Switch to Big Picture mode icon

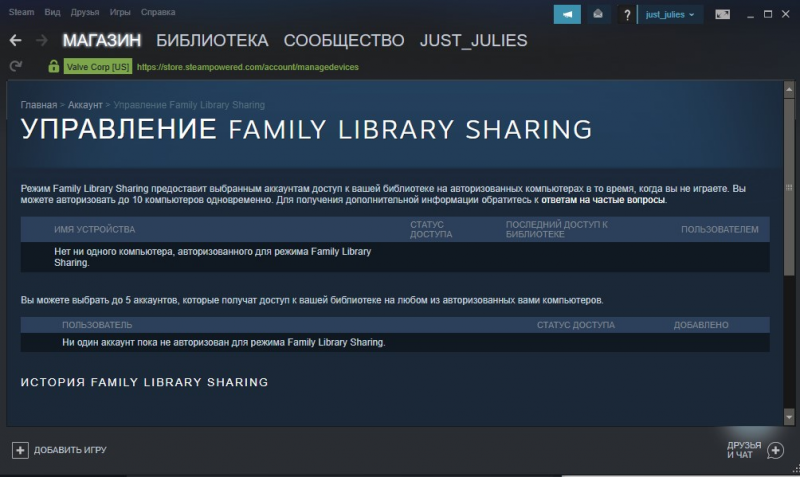(722, 14)
